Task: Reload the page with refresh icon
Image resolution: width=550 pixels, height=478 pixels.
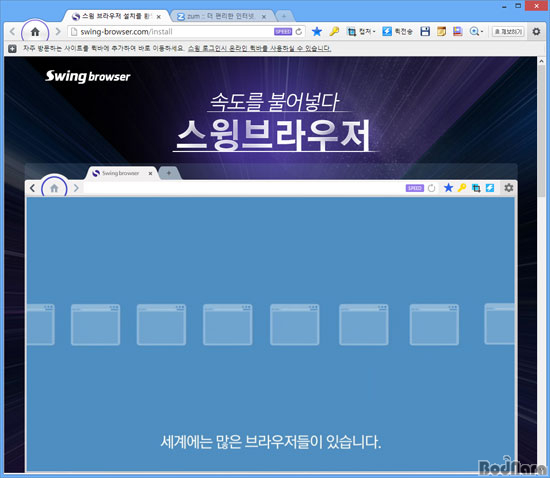Action: tap(299, 32)
